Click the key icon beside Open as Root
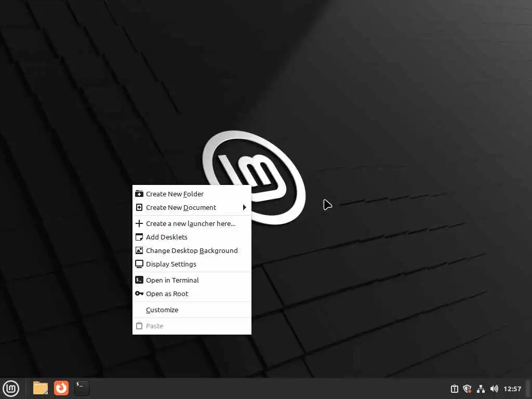 pyautogui.click(x=139, y=294)
